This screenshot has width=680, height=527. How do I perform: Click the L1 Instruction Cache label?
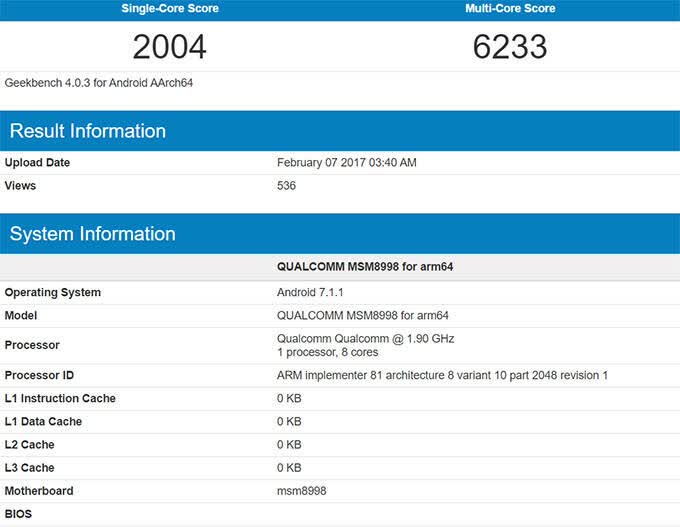(60, 398)
